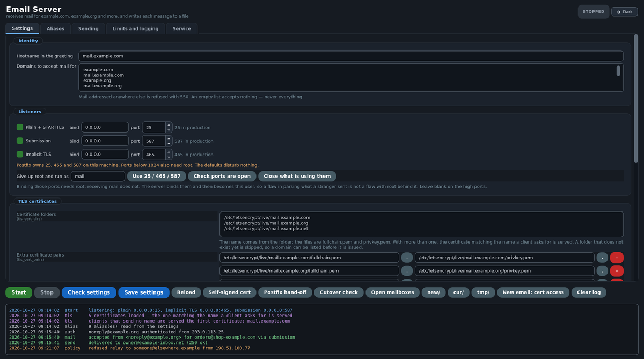The height and width of the screenshot is (359, 644).
Task: Click the domains list scrollbar thumb
Action: click(618, 71)
